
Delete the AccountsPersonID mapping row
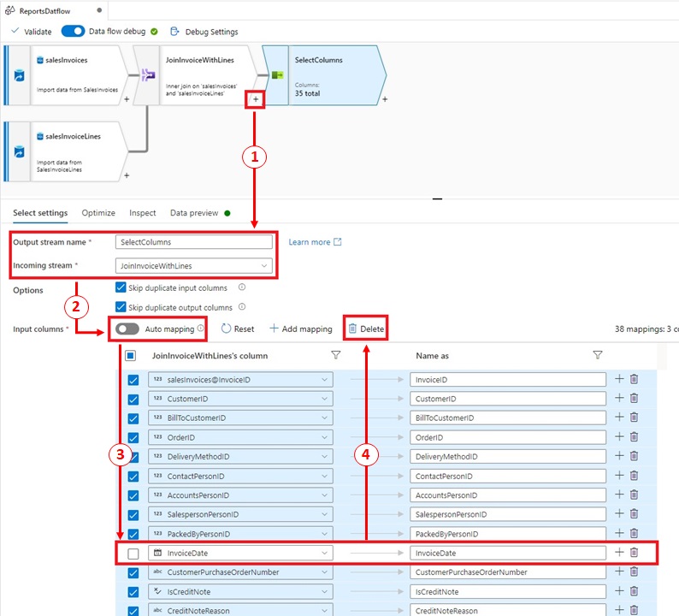634,495
